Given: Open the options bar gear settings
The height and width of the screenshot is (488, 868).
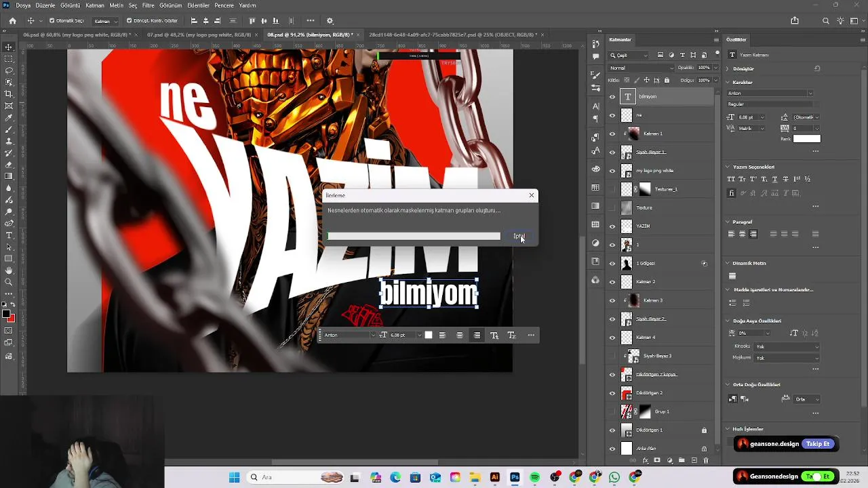Looking at the screenshot, I should pos(330,21).
